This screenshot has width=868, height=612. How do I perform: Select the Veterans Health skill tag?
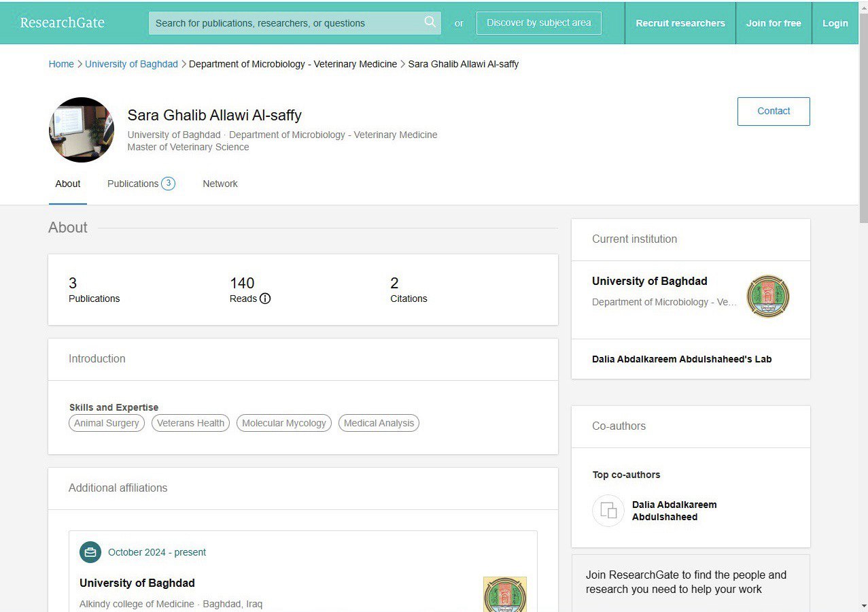point(190,423)
